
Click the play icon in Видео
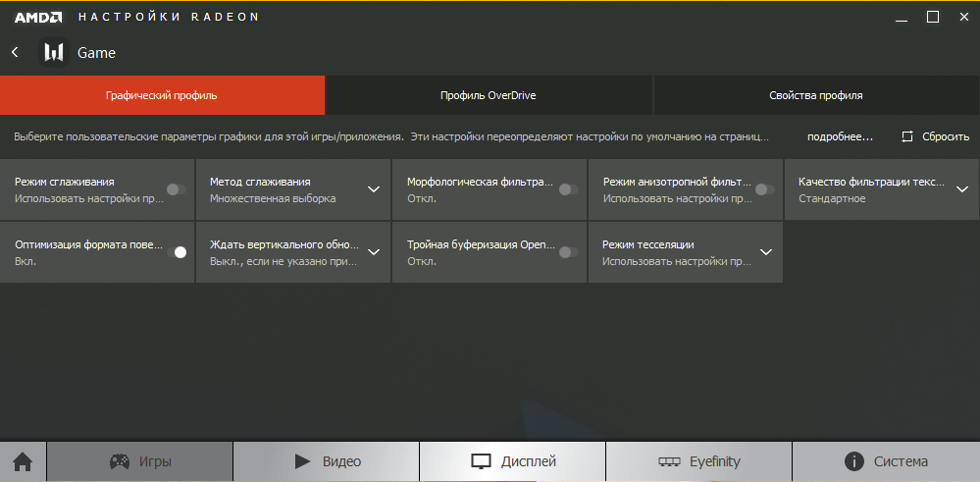pyautogui.click(x=302, y=462)
